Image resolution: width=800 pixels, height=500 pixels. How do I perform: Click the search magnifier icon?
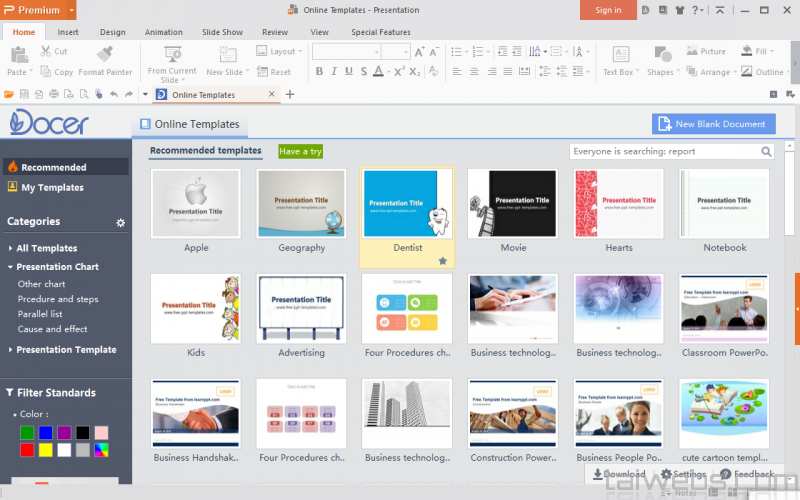pos(766,152)
